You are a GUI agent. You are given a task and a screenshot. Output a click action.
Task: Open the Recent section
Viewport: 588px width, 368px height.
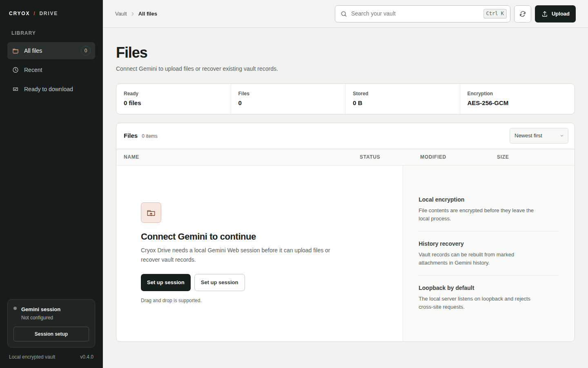[51, 70]
